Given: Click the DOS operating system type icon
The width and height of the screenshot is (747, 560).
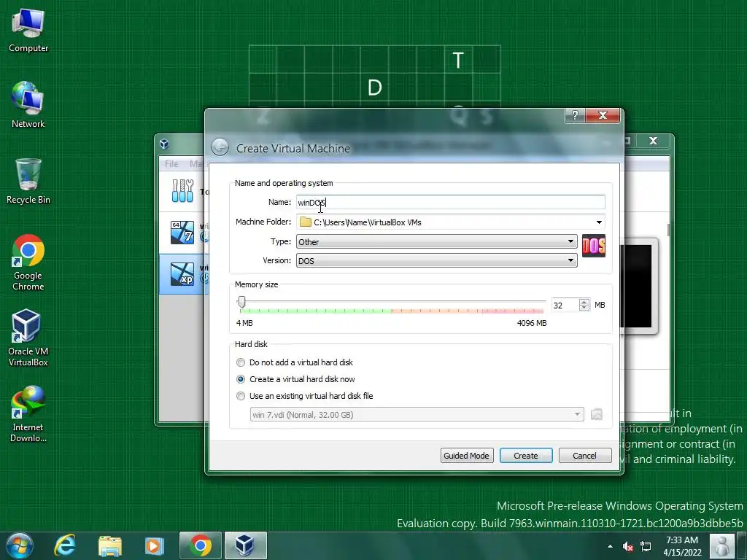Looking at the screenshot, I should pos(594,246).
